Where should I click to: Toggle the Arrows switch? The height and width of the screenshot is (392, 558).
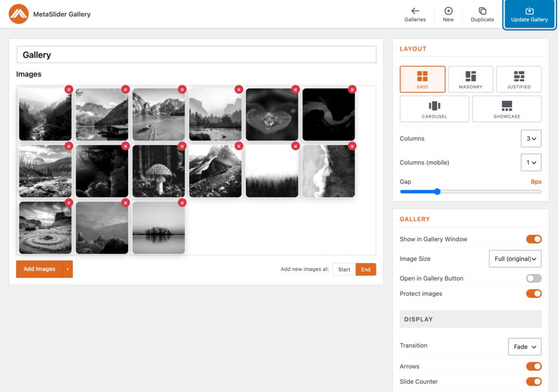tap(534, 366)
